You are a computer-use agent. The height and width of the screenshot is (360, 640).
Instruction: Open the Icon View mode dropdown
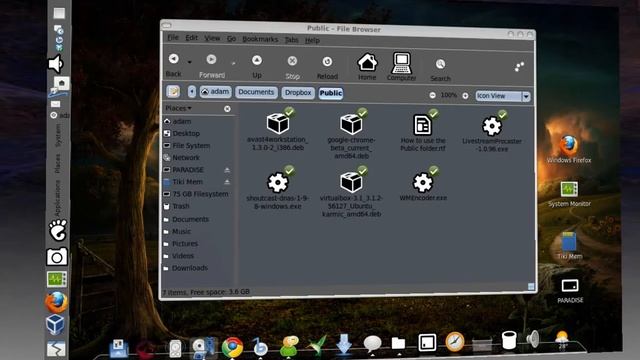click(x=503, y=96)
